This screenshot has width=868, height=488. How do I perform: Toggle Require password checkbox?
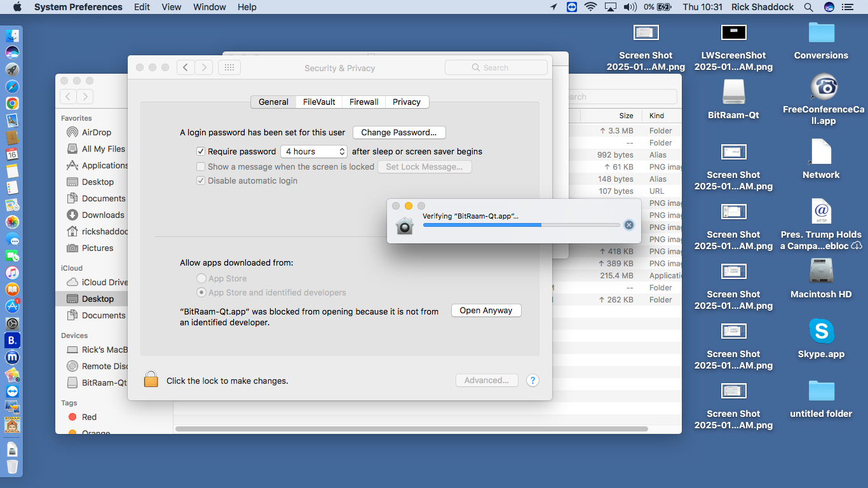coord(201,151)
